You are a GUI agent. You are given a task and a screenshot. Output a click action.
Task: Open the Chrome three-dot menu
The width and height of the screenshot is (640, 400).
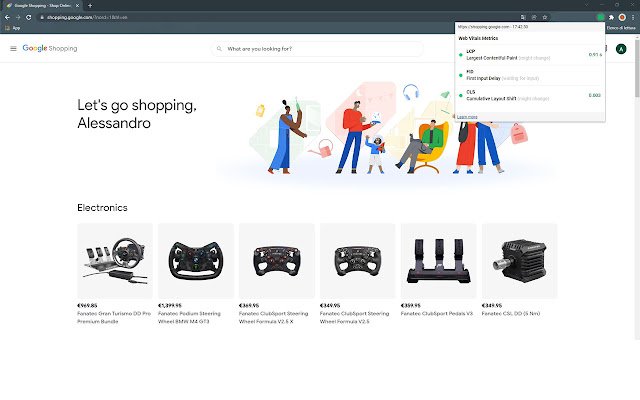click(633, 17)
